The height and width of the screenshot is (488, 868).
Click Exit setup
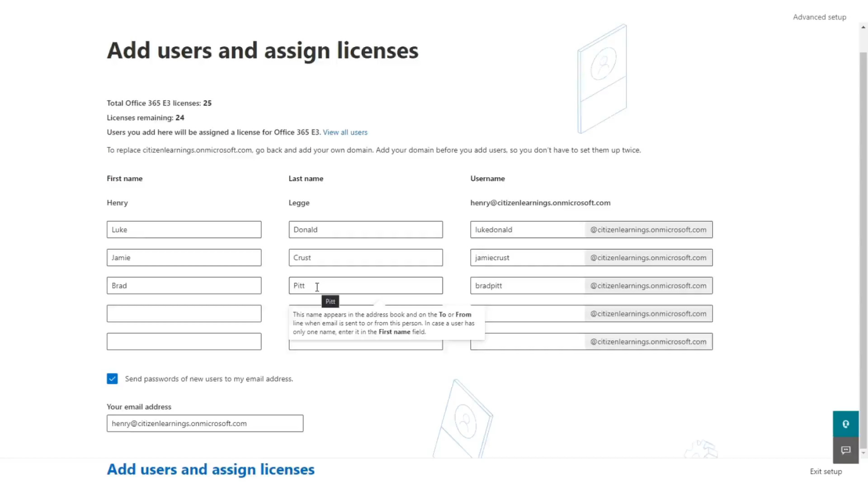(826, 471)
